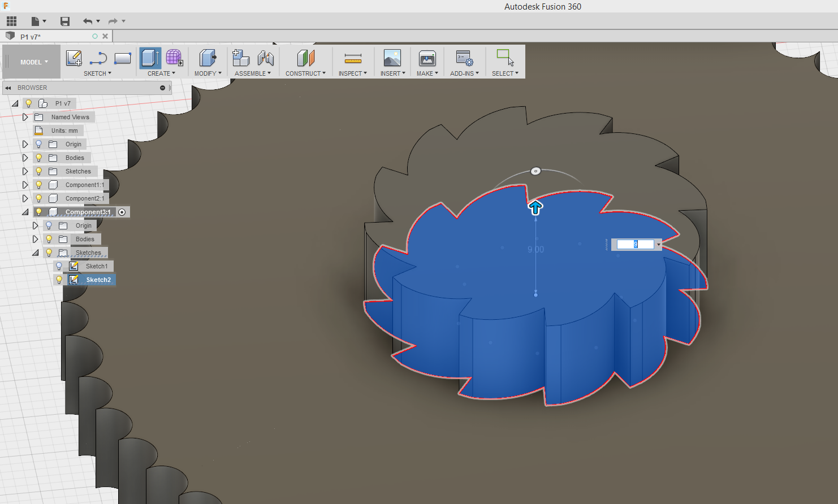Expand the Bodies folder under Component3:1

35,239
